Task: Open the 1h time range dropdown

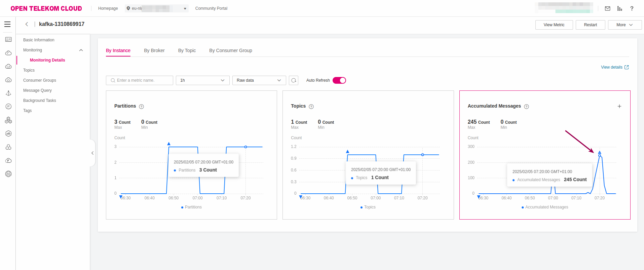Action: click(x=202, y=80)
